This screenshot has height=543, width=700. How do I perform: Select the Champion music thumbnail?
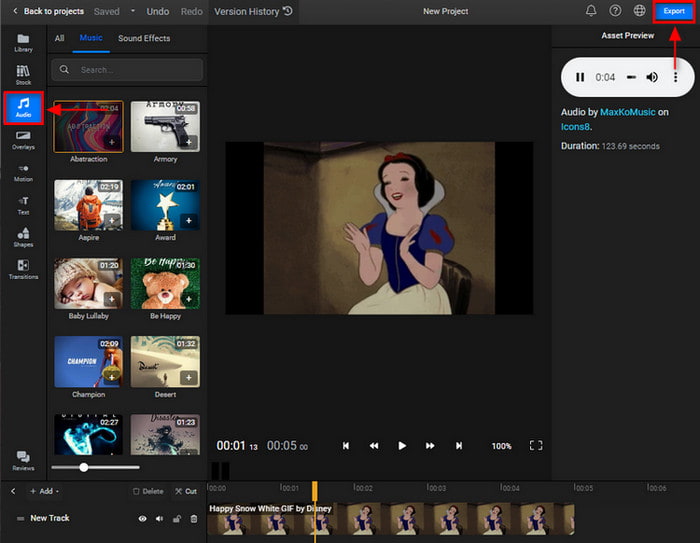pyautogui.click(x=88, y=362)
